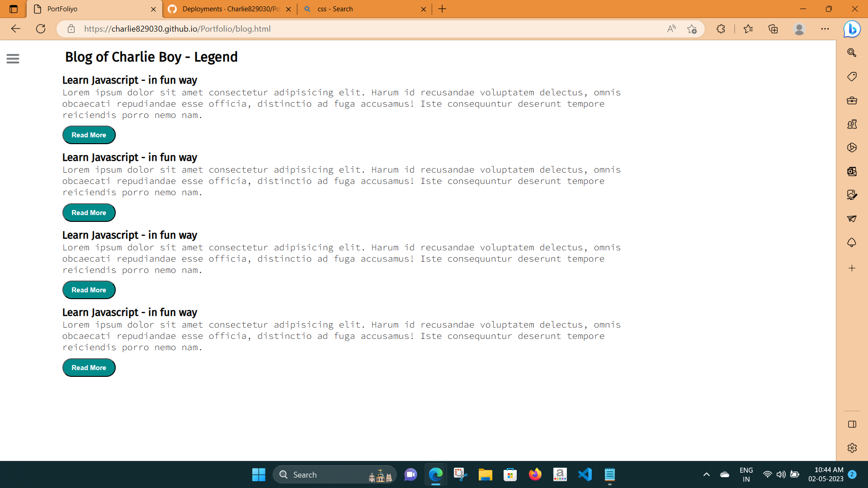Click second Read More button

[x=89, y=213]
